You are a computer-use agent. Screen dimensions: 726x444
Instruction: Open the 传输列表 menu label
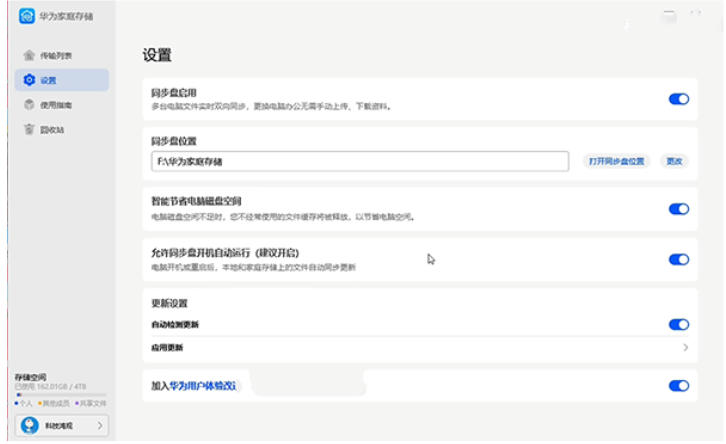click(55, 55)
